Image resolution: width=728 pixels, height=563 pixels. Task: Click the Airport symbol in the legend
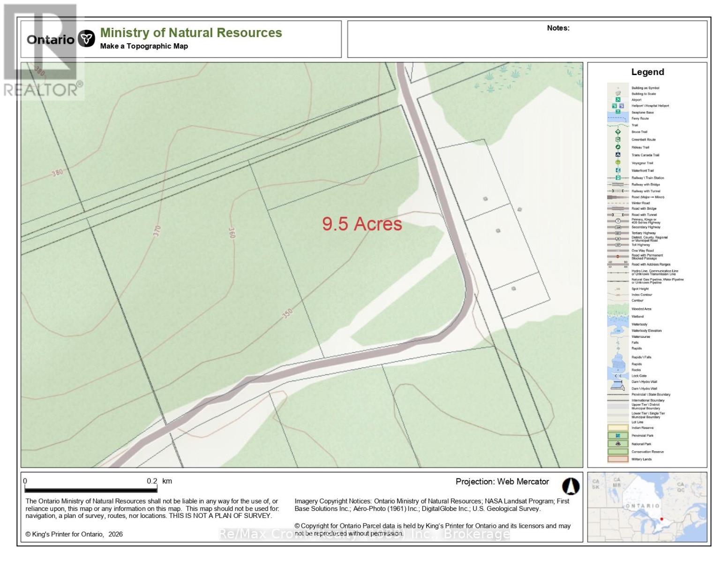tap(618, 99)
